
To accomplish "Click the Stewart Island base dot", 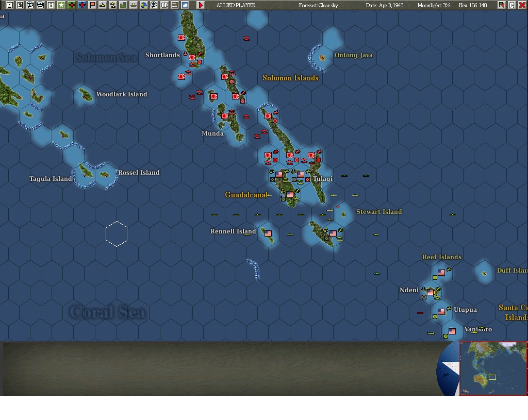I will 343,214.
